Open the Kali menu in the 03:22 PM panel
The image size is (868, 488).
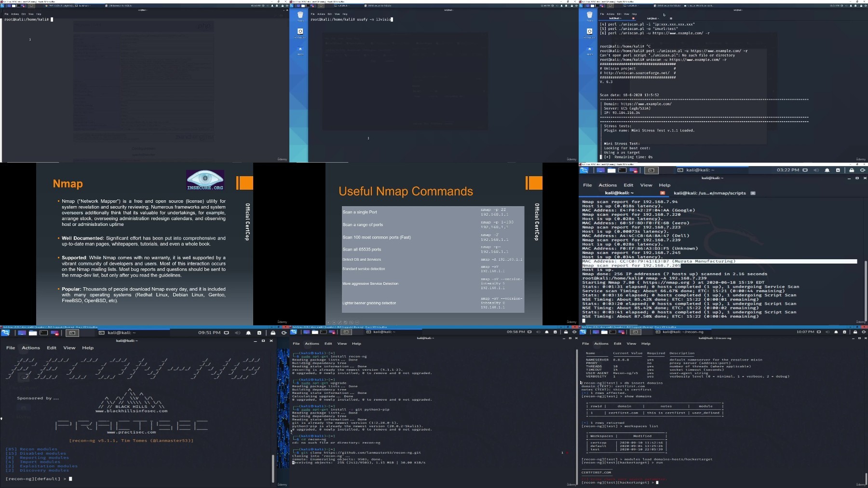pyautogui.click(x=584, y=170)
